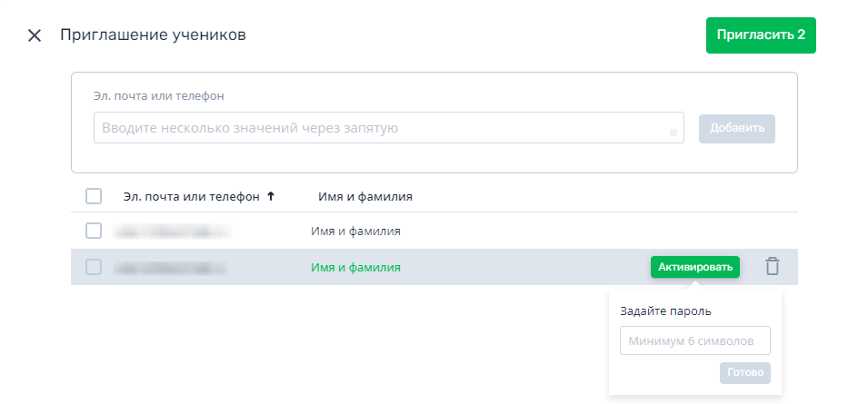
Task: Check the highlighted second row checkbox
Action: [94, 267]
